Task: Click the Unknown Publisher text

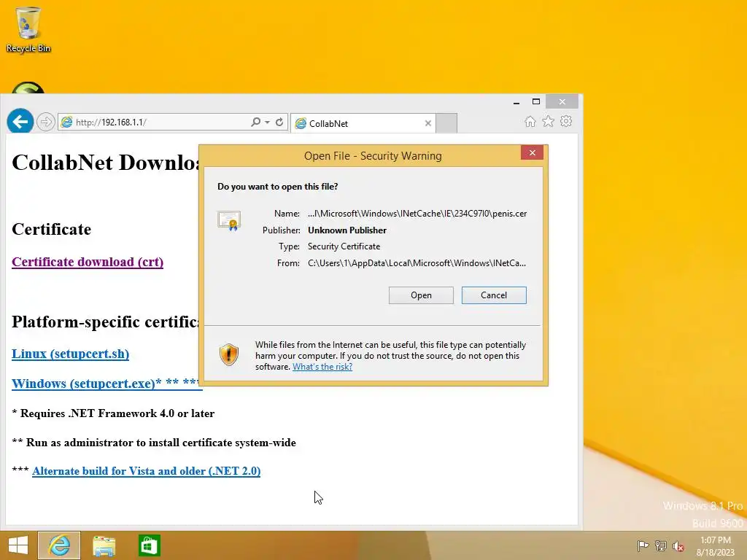Action: tap(347, 230)
